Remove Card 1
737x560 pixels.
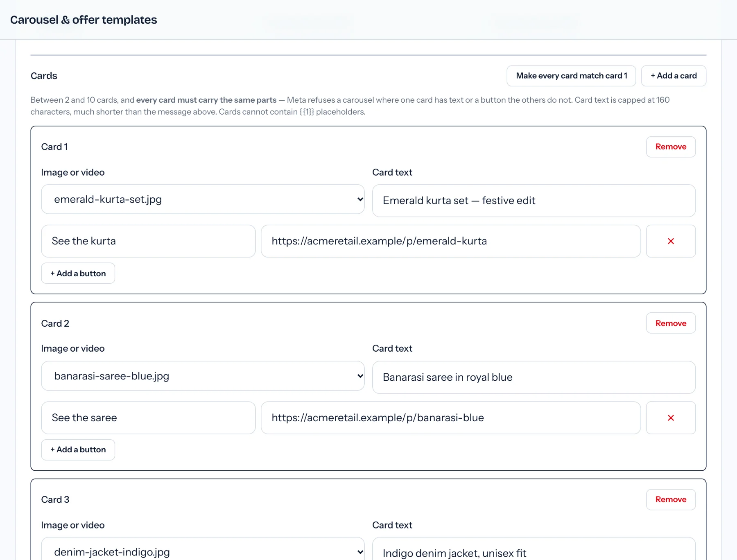pyautogui.click(x=671, y=147)
